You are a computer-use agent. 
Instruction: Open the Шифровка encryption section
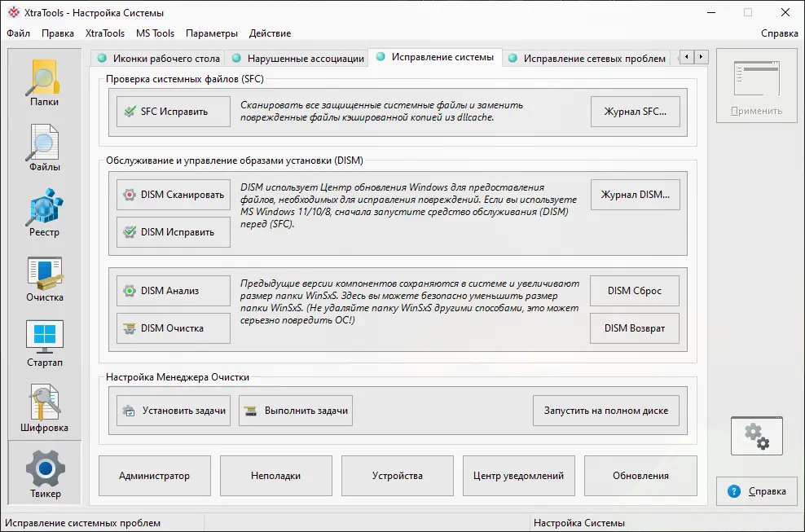(44, 409)
